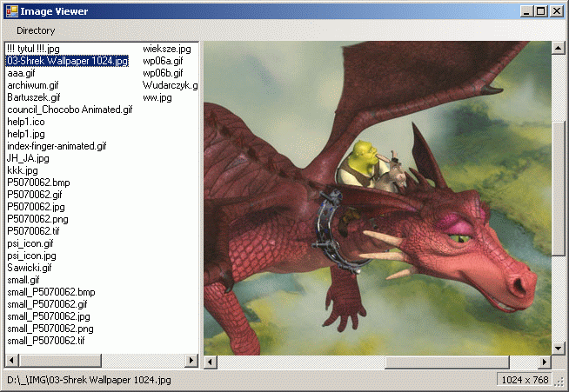The height and width of the screenshot is (392, 569).
Task: Select file 'wp06b.gif'
Action: coord(163,73)
